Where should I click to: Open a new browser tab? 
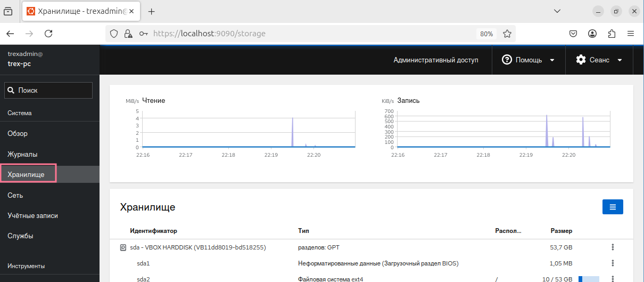click(x=151, y=11)
